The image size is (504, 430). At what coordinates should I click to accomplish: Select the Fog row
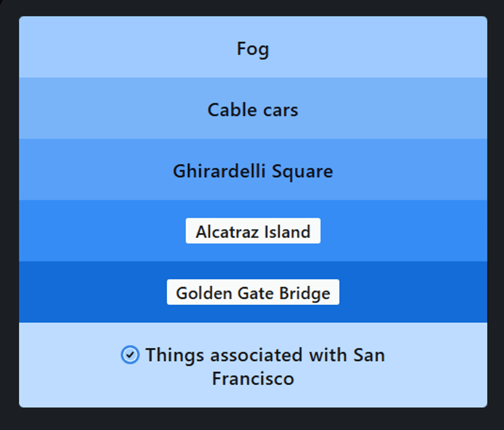tap(253, 48)
